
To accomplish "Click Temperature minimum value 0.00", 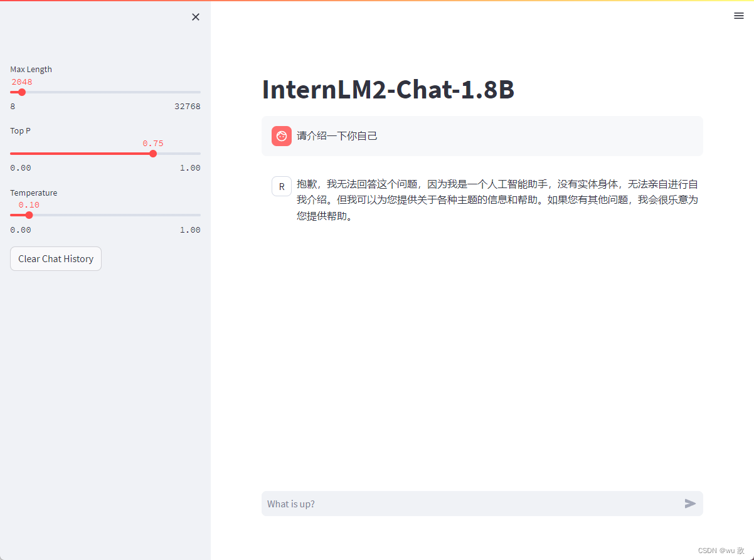I will [x=21, y=230].
